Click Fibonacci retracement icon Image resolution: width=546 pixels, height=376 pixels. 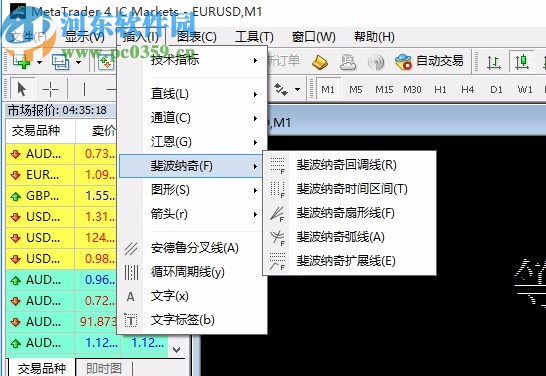coord(278,165)
